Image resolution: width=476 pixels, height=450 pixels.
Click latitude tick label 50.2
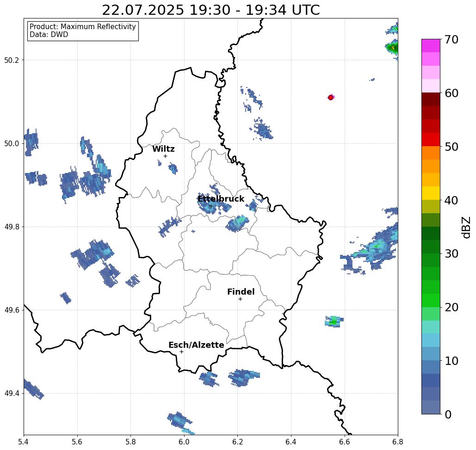[x=11, y=60]
